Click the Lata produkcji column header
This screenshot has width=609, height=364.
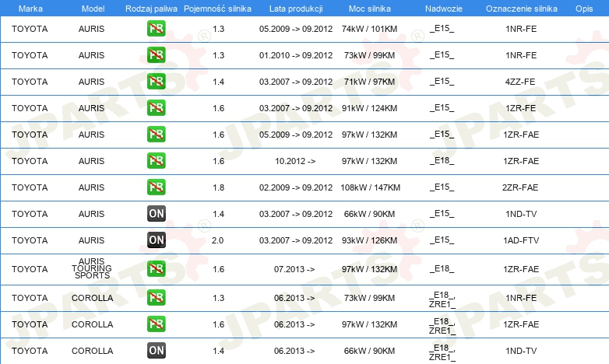[x=296, y=9]
